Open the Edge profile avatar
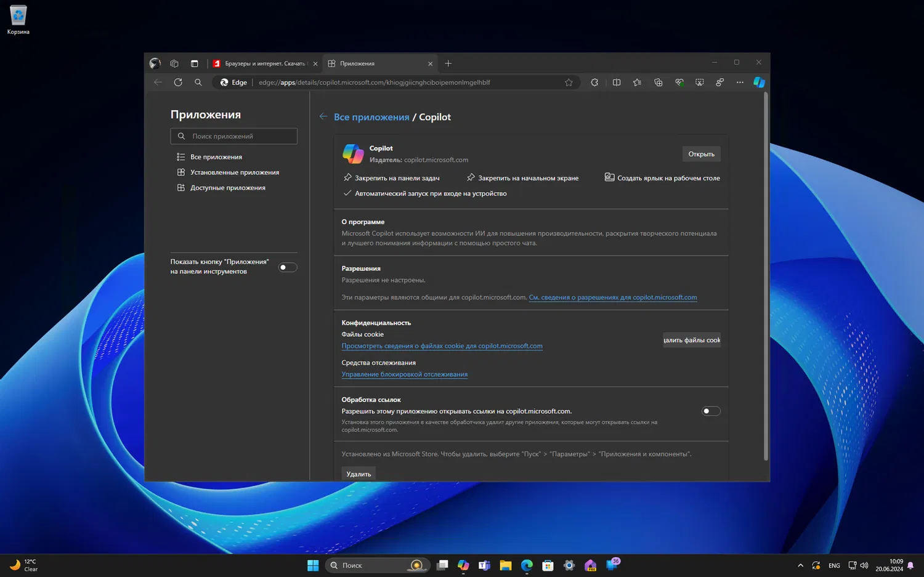This screenshot has width=924, height=577. click(155, 63)
